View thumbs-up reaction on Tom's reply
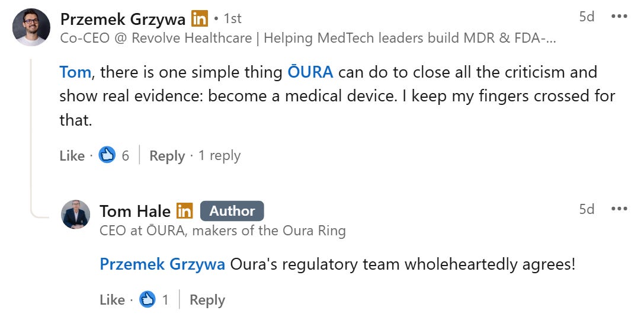The image size is (644, 323). click(153, 299)
